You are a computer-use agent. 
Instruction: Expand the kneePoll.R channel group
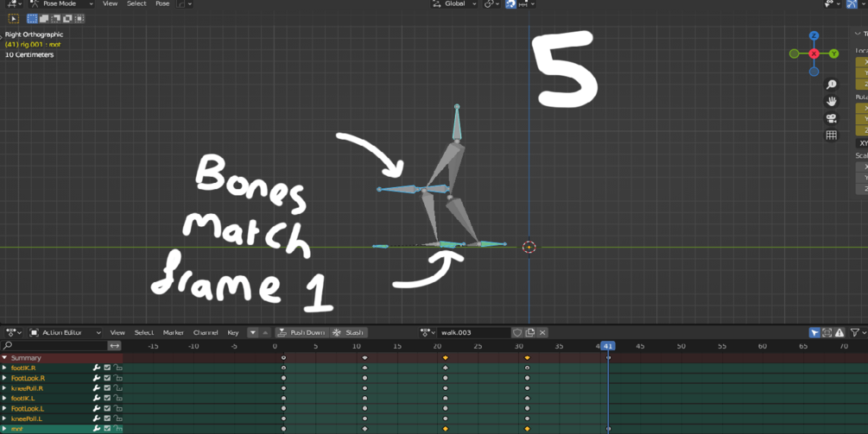[5, 388]
